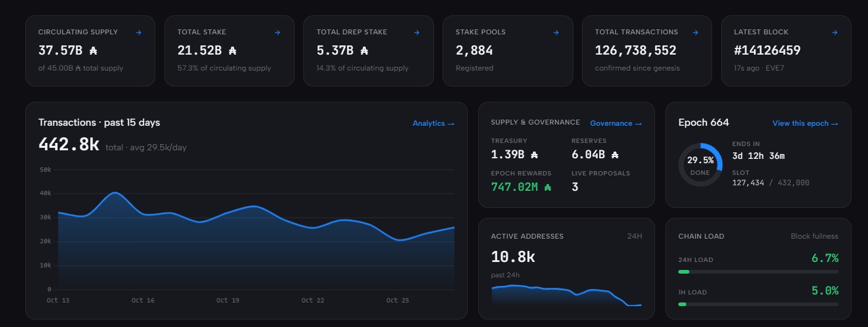868x327 pixels.
Task: Click the 1H Load progress bar
Action: (x=758, y=304)
